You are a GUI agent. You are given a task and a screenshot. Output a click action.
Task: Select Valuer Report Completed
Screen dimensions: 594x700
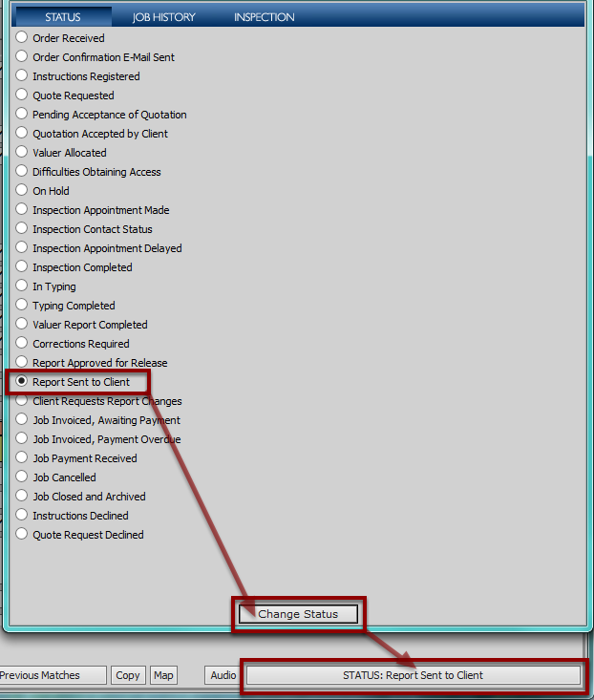point(21,324)
